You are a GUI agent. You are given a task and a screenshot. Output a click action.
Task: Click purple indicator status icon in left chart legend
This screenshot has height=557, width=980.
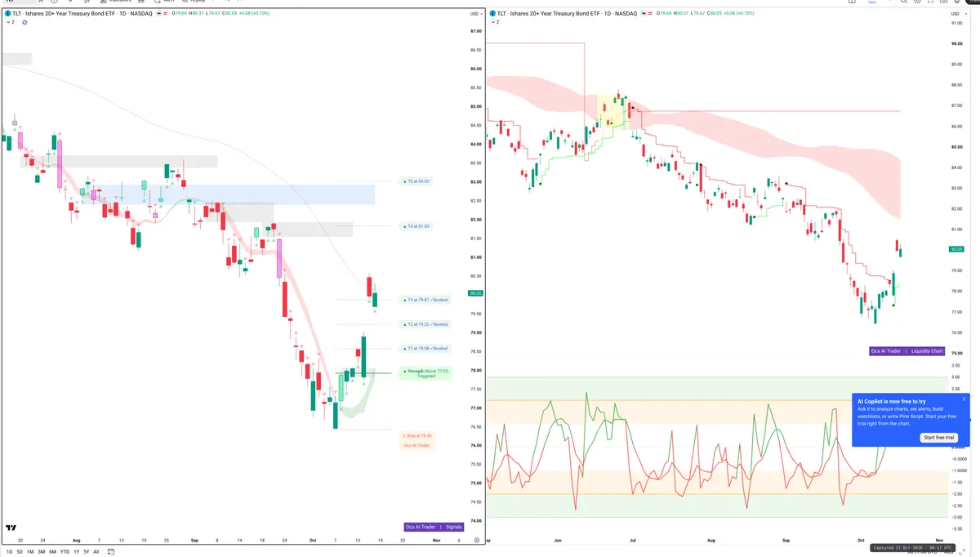pos(24,22)
